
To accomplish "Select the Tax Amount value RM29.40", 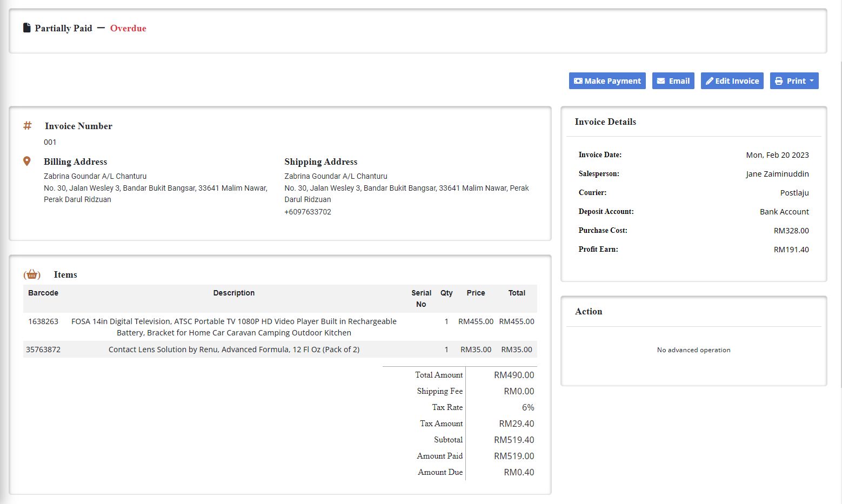I will [x=517, y=424].
